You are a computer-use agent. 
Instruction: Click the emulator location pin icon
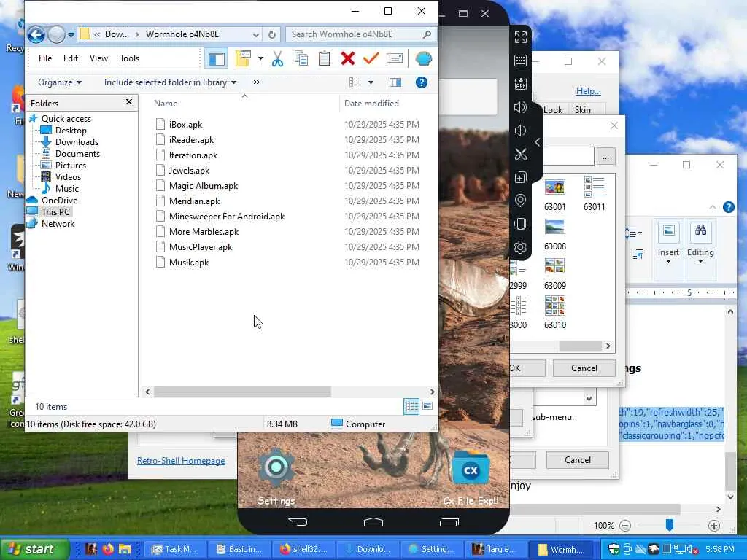click(521, 201)
